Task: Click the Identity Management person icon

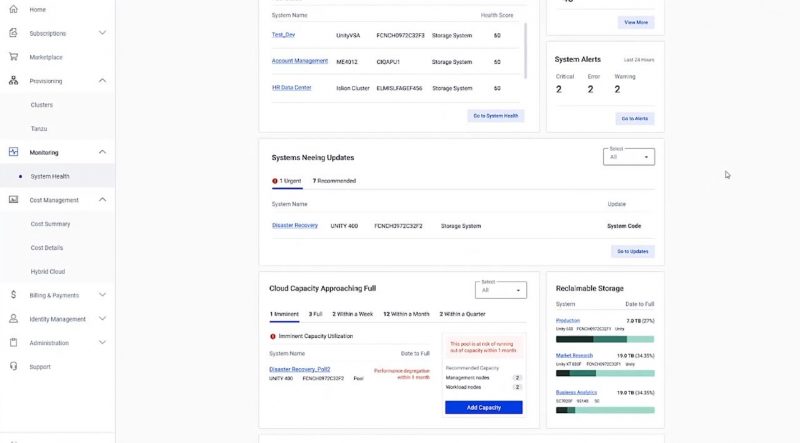Action: point(13,319)
